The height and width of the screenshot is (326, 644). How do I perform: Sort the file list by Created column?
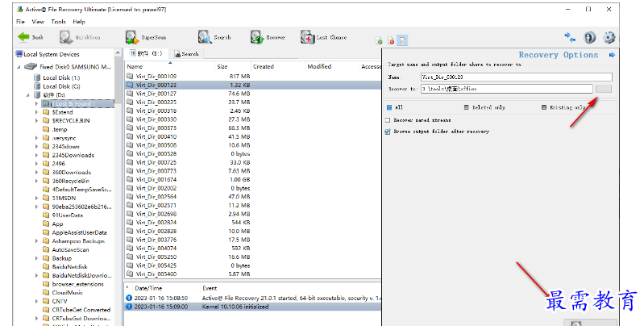coord(277,67)
